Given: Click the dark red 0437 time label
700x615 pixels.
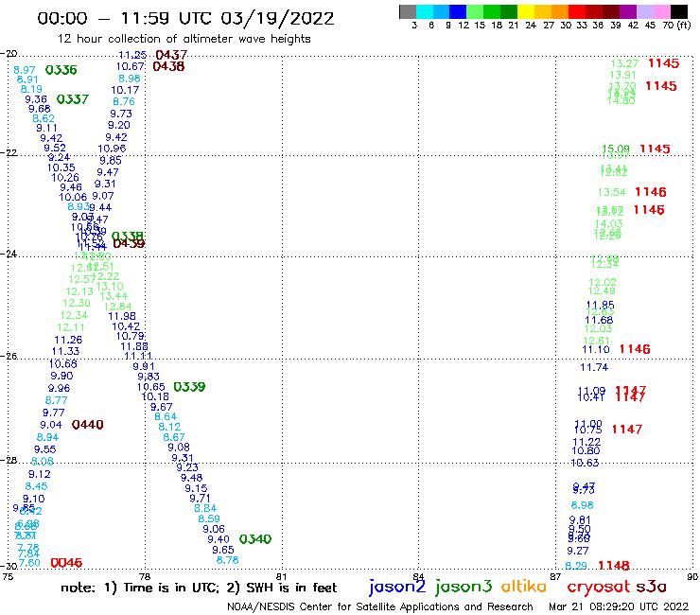Looking at the screenshot, I should coord(171,55).
